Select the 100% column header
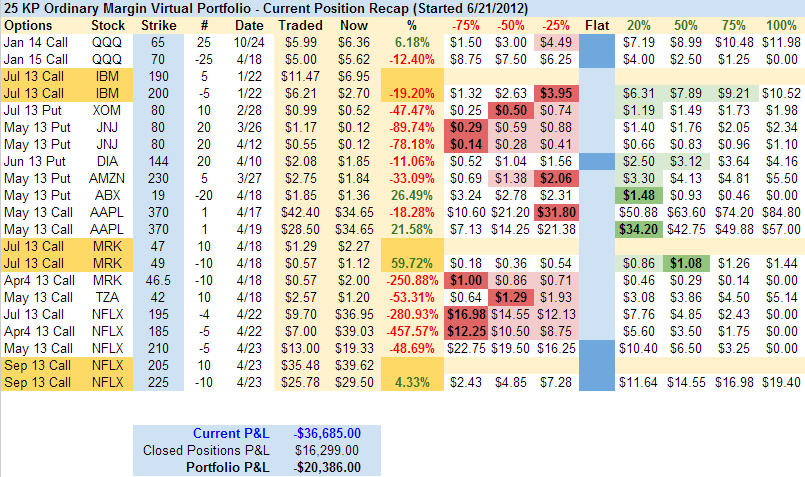 point(782,23)
